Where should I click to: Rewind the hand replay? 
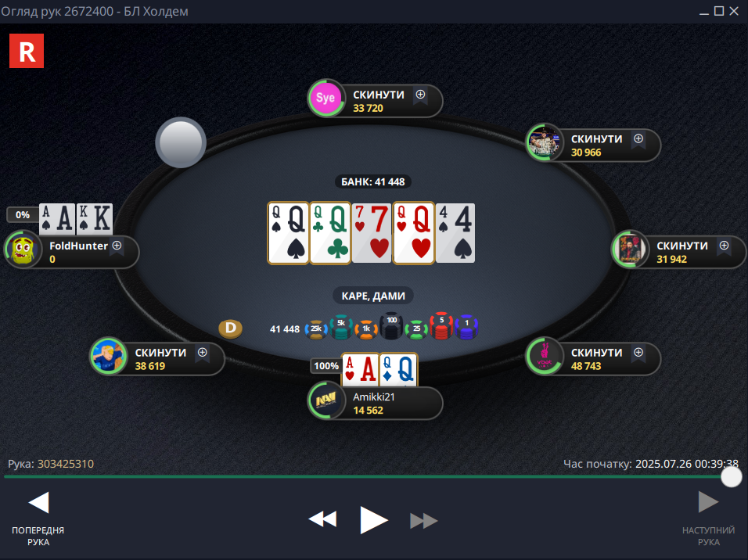(323, 519)
